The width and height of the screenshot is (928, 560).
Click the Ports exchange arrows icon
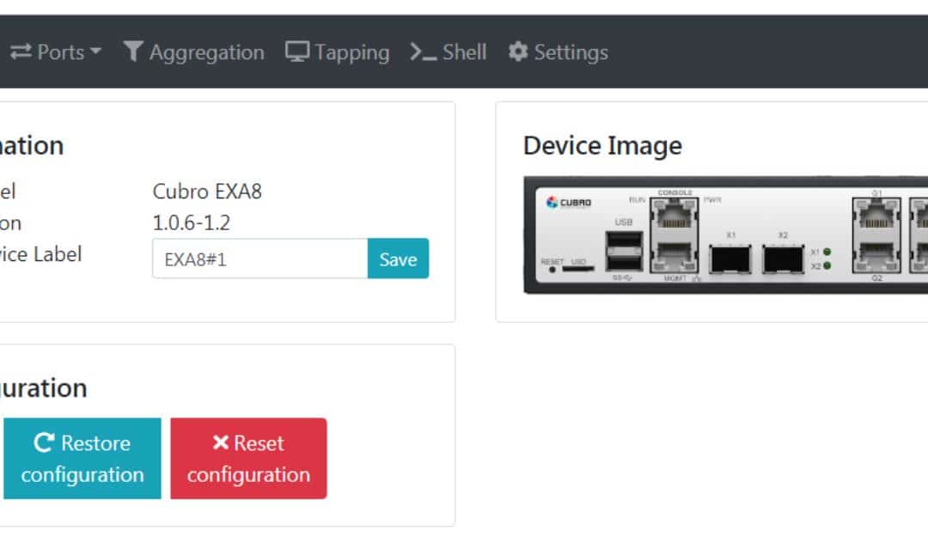21,52
